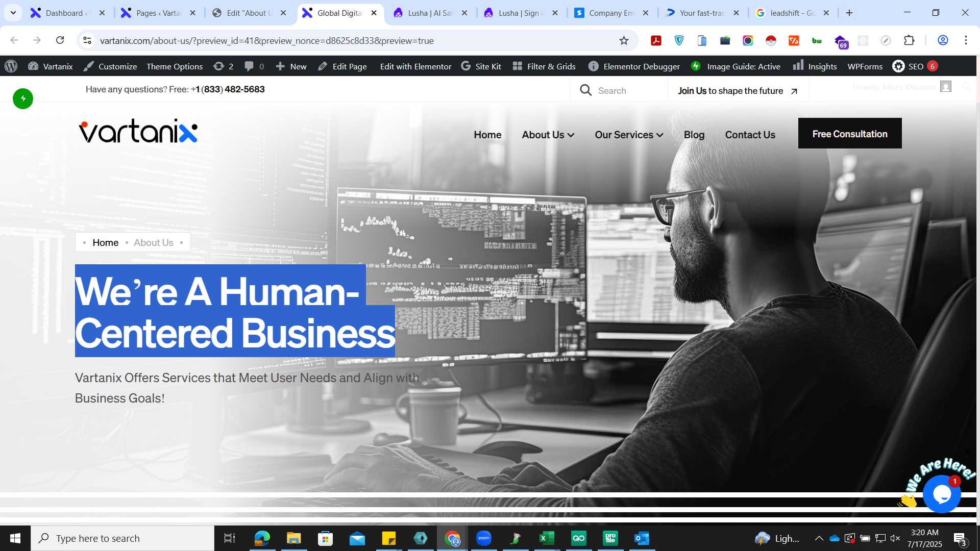Click the Vartanix logo
Image resolution: width=980 pixels, height=551 pixels.
(138, 131)
